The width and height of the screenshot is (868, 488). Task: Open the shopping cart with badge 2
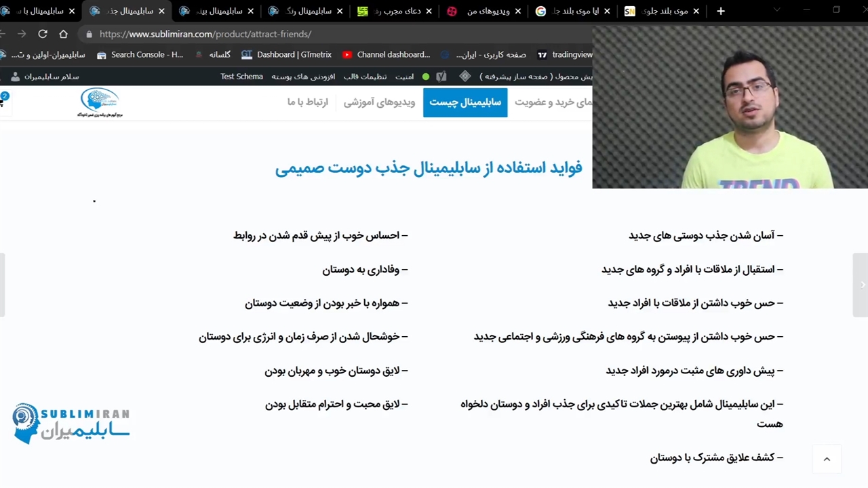3,100
